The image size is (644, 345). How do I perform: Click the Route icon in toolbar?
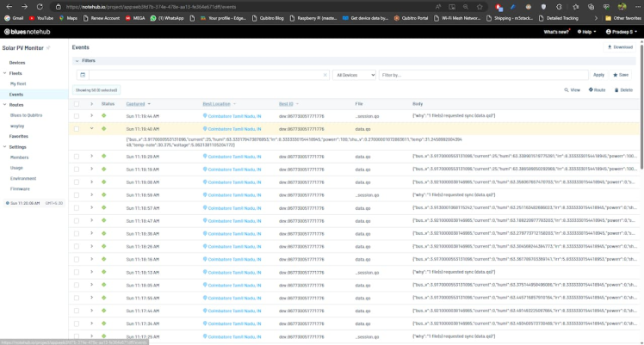click(x=591, y=89)
